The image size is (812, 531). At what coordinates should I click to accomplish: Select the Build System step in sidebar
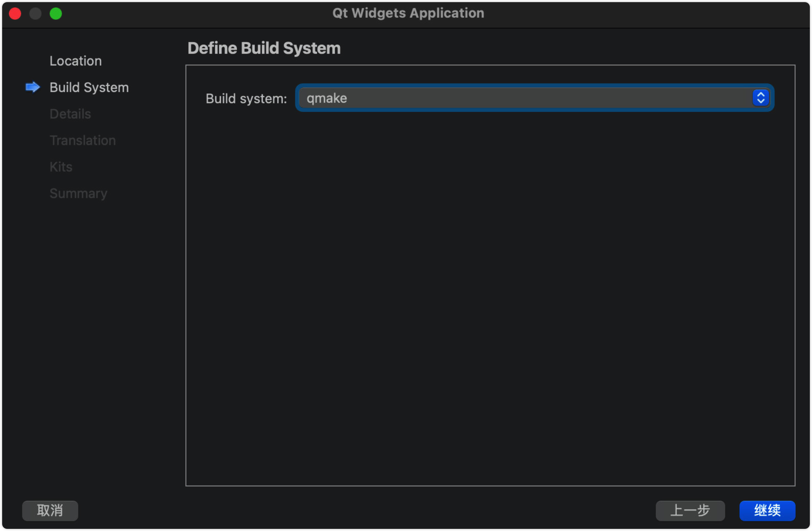click(x=89, y=87)
